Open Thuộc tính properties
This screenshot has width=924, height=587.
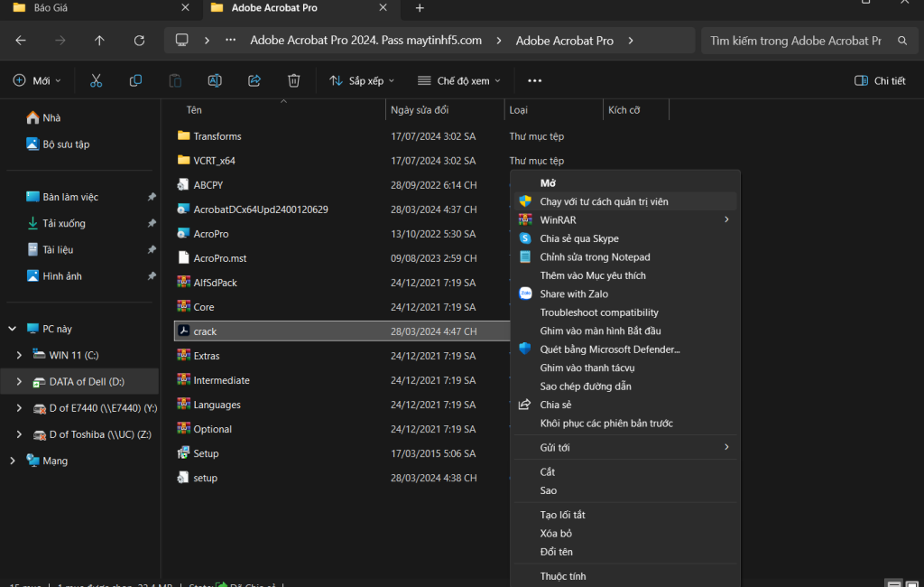(625, 576)
